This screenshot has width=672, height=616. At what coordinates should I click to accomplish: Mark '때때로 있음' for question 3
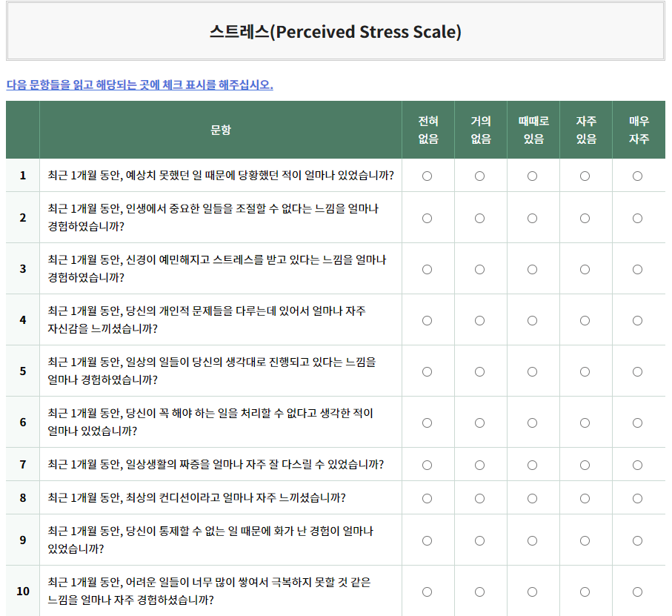tap(532, 269)
